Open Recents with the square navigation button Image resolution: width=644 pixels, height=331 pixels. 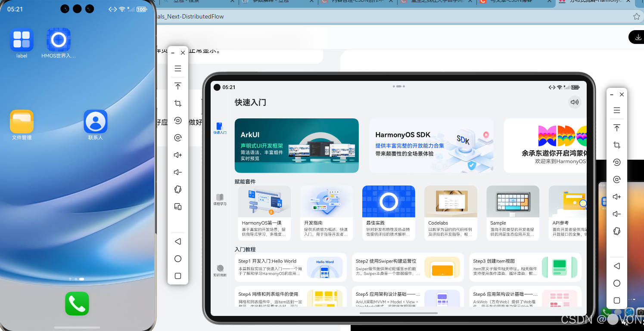click(x=178, y=276)
